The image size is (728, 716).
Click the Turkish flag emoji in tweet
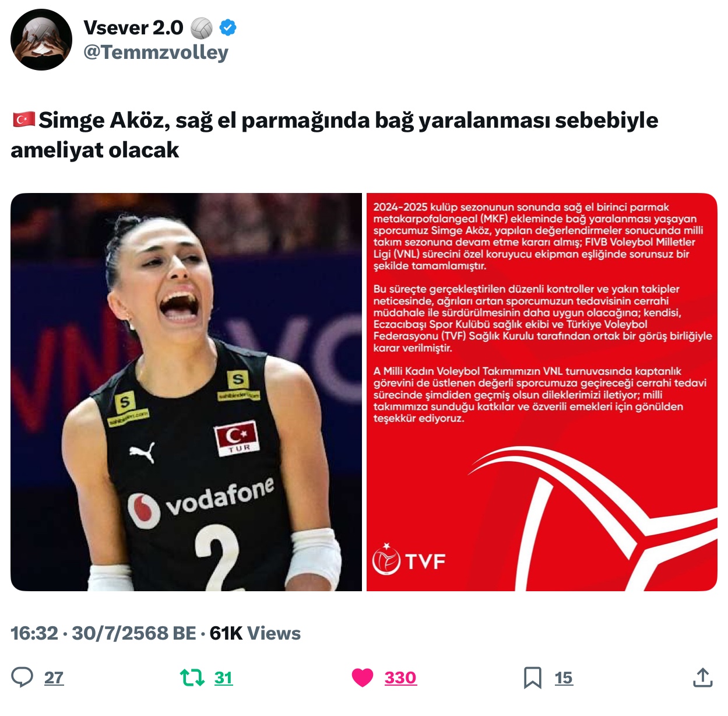(x=24, y=120)
